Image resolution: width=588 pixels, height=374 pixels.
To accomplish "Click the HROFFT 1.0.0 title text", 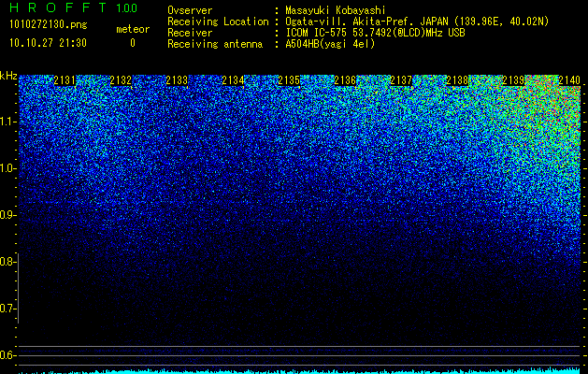I will 74,7.
